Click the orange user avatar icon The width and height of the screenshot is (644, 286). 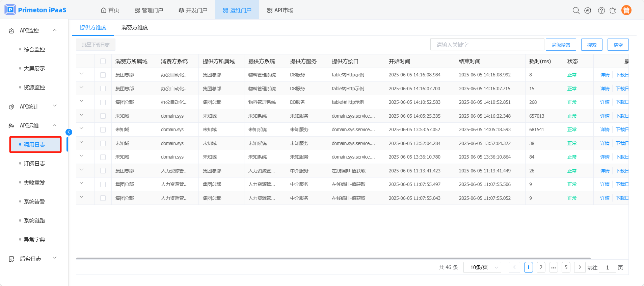pos(626,10)
